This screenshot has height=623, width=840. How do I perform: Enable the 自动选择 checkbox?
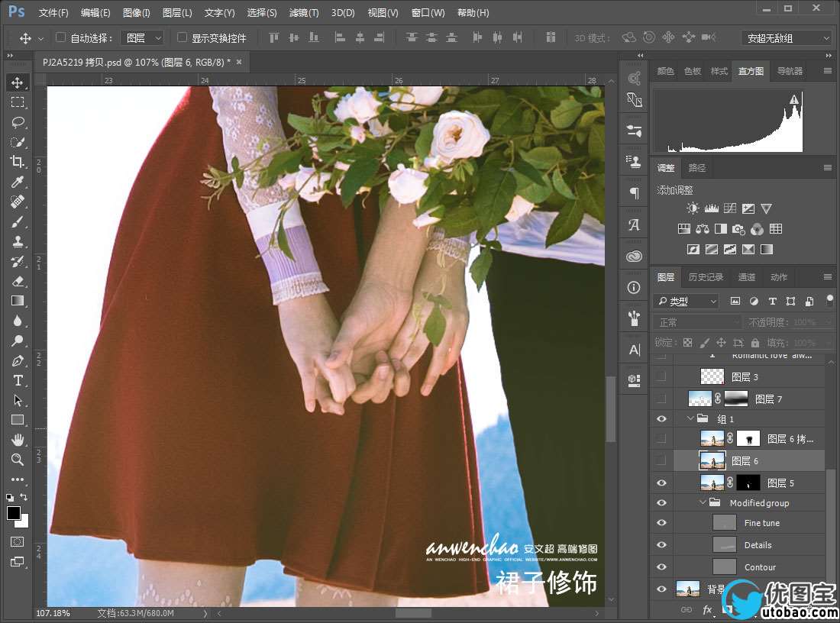(x=61, y=37)
